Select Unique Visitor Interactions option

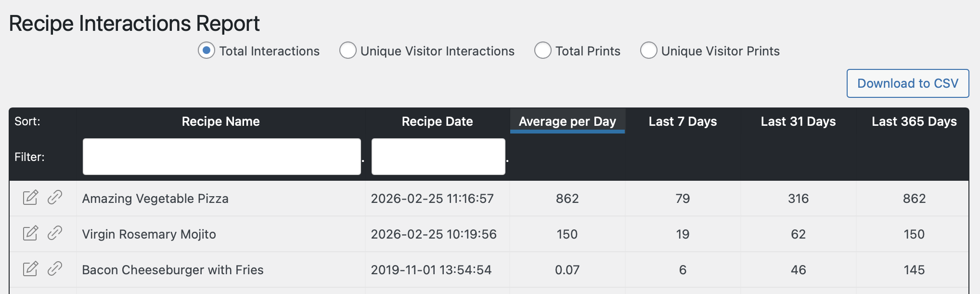pos(348,51)
